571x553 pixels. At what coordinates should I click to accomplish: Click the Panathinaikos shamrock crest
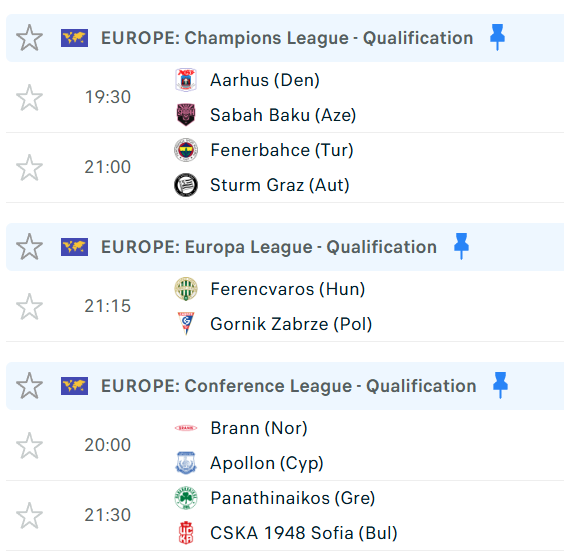pos(186,498)
